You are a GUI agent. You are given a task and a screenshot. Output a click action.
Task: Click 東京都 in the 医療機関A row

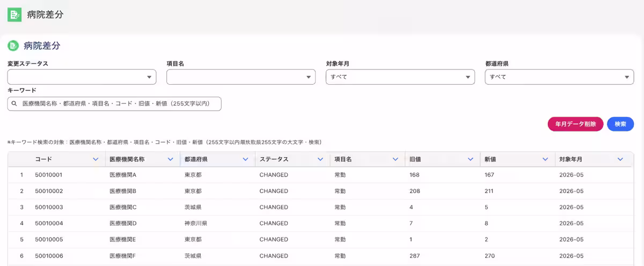193,175
